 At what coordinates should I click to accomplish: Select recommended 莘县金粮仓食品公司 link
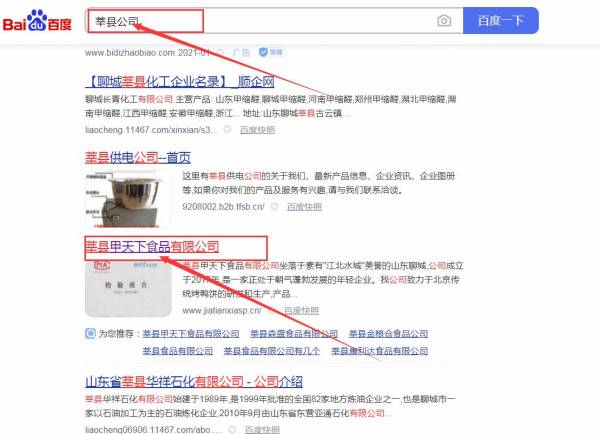tap(388, 334)
